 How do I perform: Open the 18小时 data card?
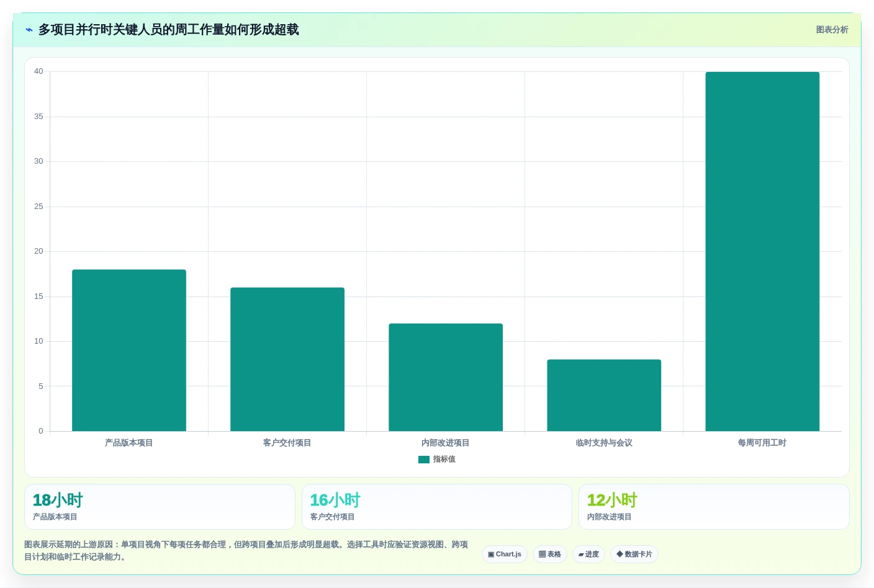(160, 507)
